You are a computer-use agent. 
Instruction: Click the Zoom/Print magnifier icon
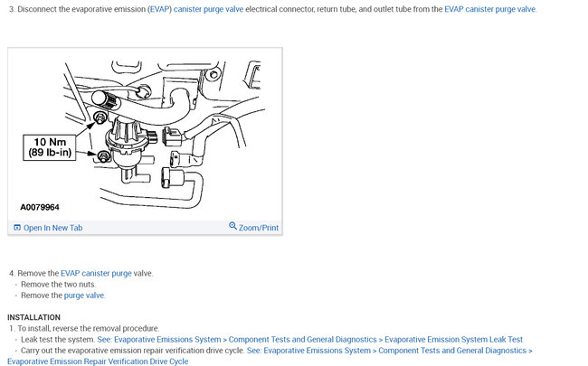[x=232, y=226]
